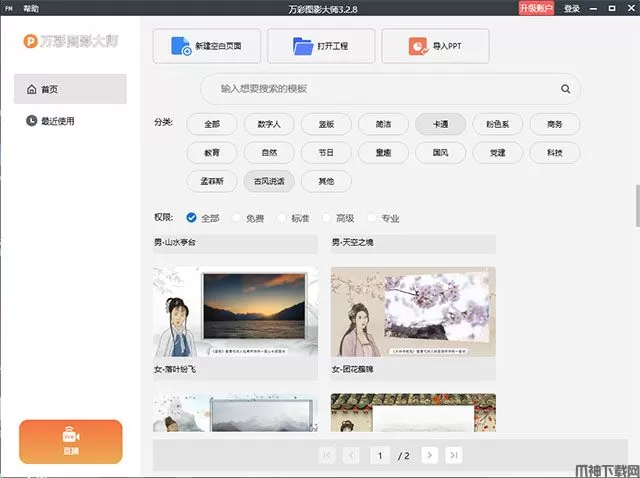This screenshot has height=478, width=640.
Task: Select the 免费 permission radio button
Action: coord(236,218)
